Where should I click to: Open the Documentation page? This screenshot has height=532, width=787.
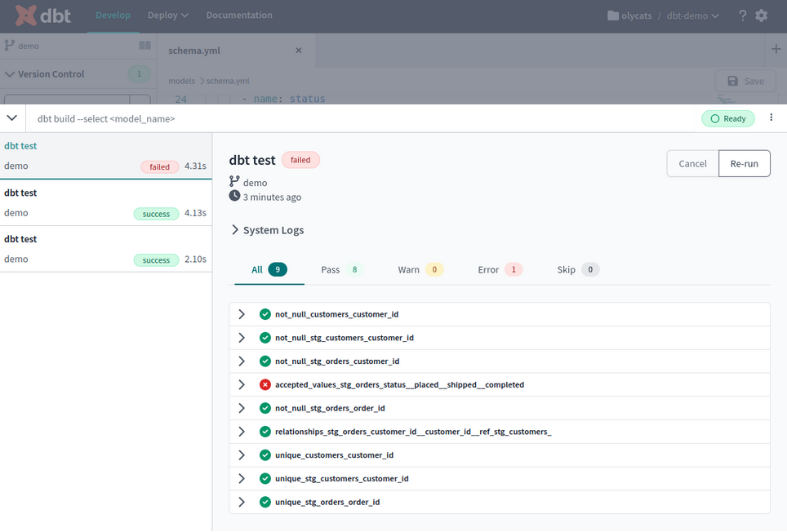pyautogui.click(x=239, y=16)
